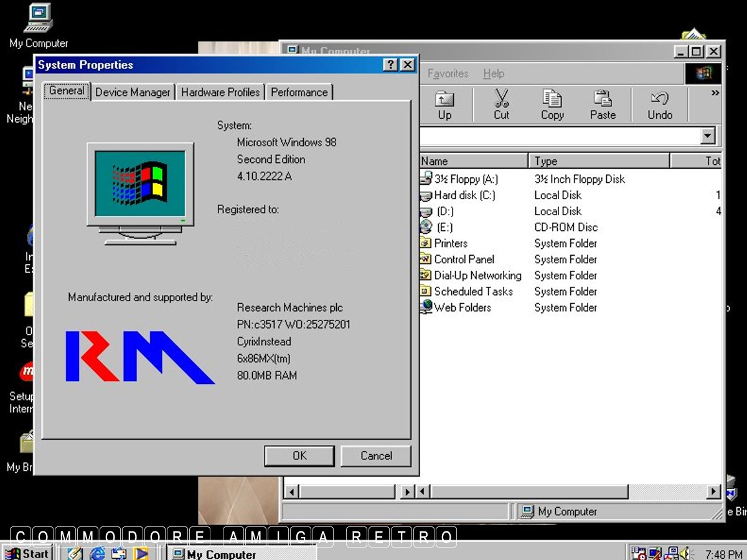The width and height of the screenshot is (747, 560).
Task: Switch to the Device Manager tab
Action: 133,92
